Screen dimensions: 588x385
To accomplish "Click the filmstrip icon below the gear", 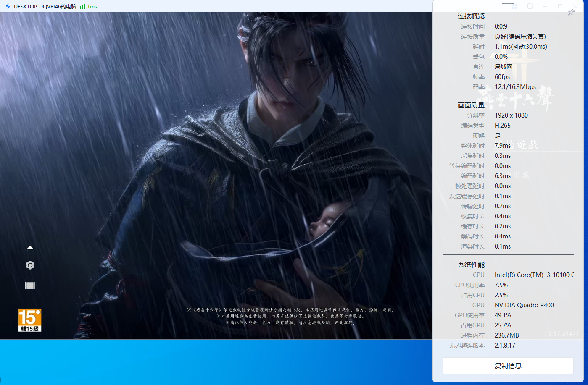I will [30, 286].
